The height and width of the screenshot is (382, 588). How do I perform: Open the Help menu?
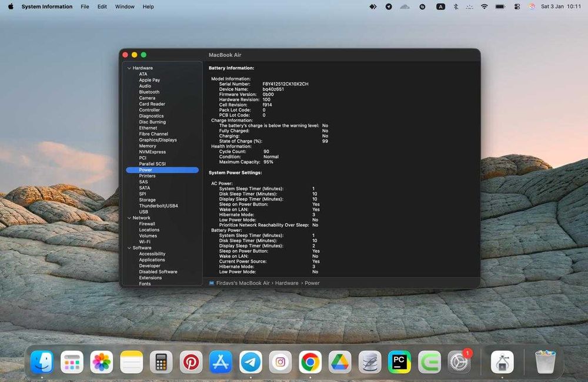pyautogui.click(x=148, y=6)
